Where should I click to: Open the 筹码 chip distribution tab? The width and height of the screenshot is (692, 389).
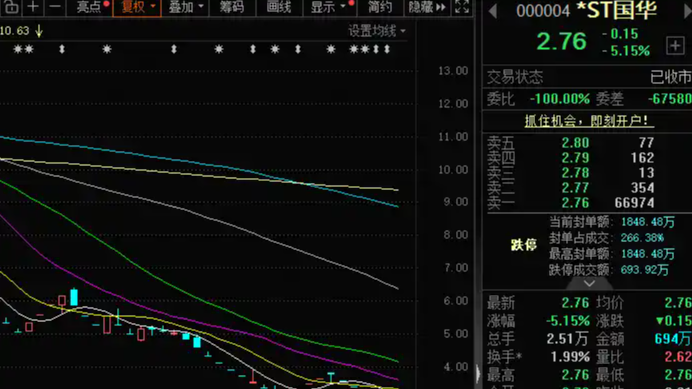pos(232,7)
